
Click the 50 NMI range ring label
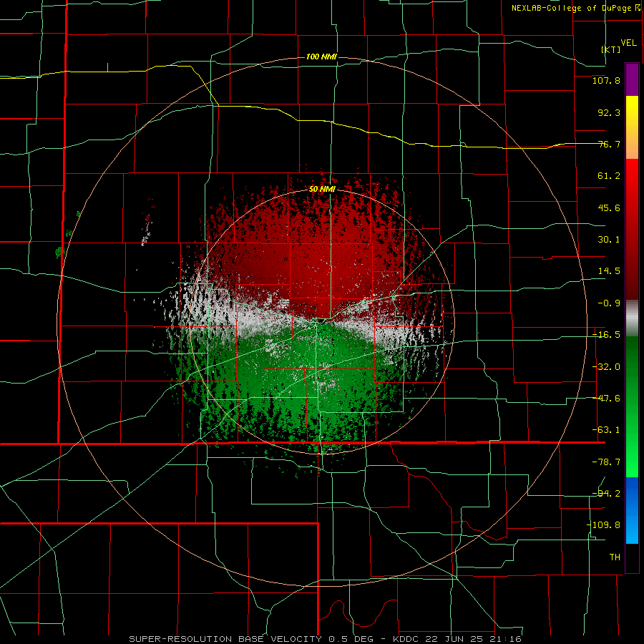[322, 189]
